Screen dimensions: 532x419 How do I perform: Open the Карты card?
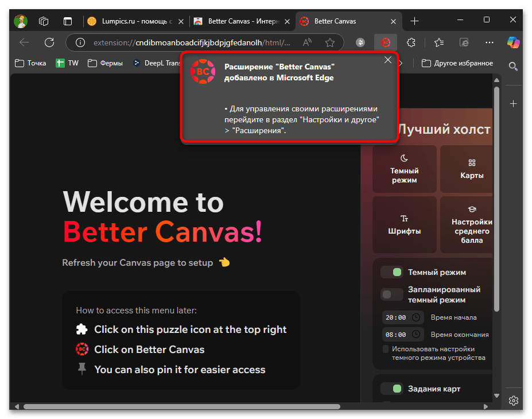point(467,169)
